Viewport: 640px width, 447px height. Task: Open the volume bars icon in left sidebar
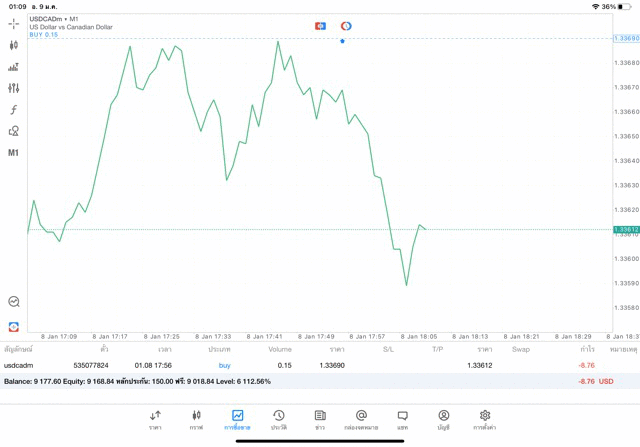click(14, 67)
